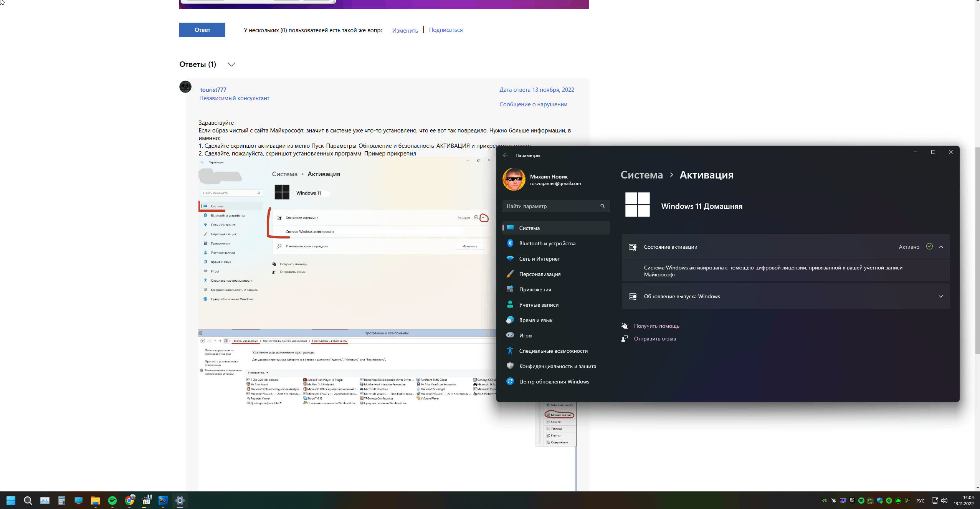Open Персонализация section
Image resolution: width=980 pixels, height=509 pixels.
point(539,274)
